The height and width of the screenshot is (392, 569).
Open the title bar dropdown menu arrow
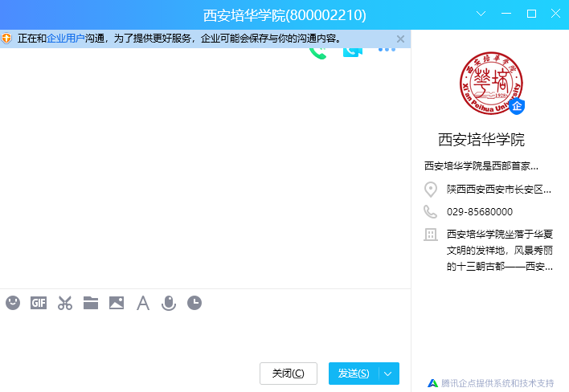481,14
